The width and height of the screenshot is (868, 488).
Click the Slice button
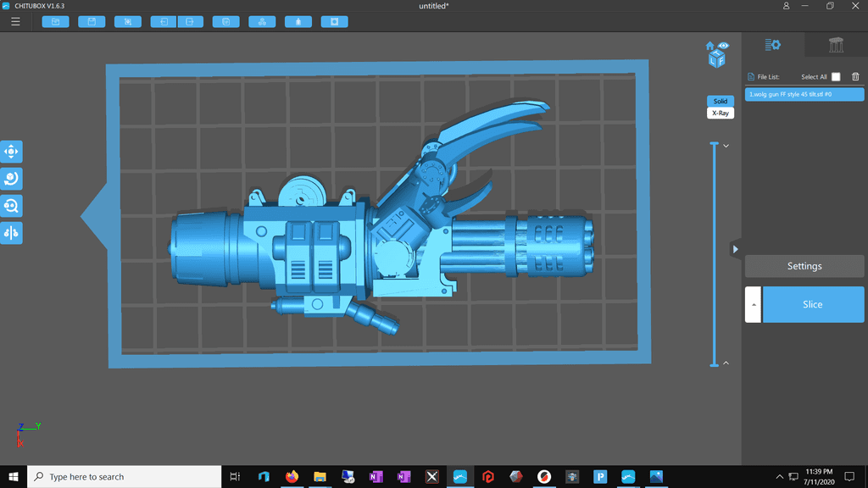(x=812, y=304)
